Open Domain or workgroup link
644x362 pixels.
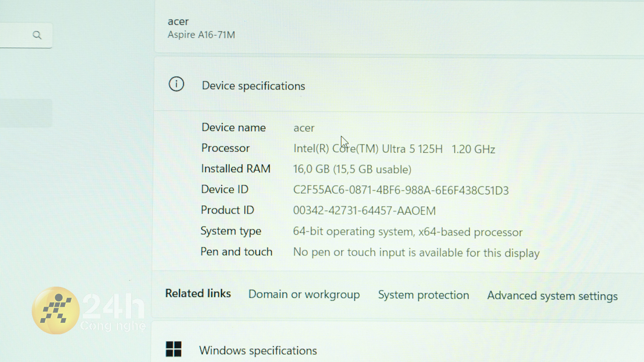[x=304, y=295]
